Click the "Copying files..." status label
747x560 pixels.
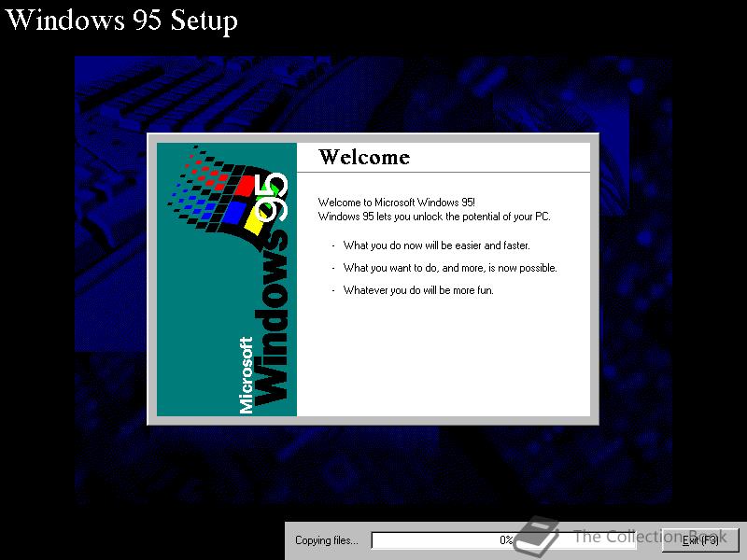pyautogui.click(x=326, y=540)
